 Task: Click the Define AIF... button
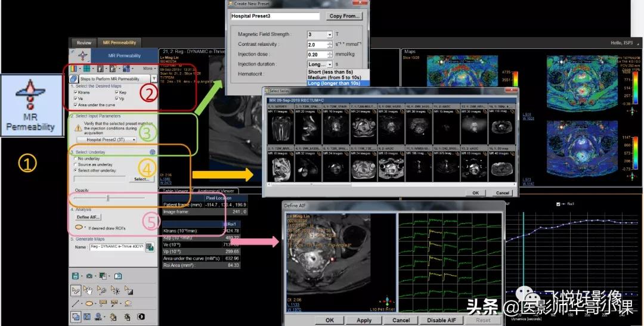tap(88, 217)
